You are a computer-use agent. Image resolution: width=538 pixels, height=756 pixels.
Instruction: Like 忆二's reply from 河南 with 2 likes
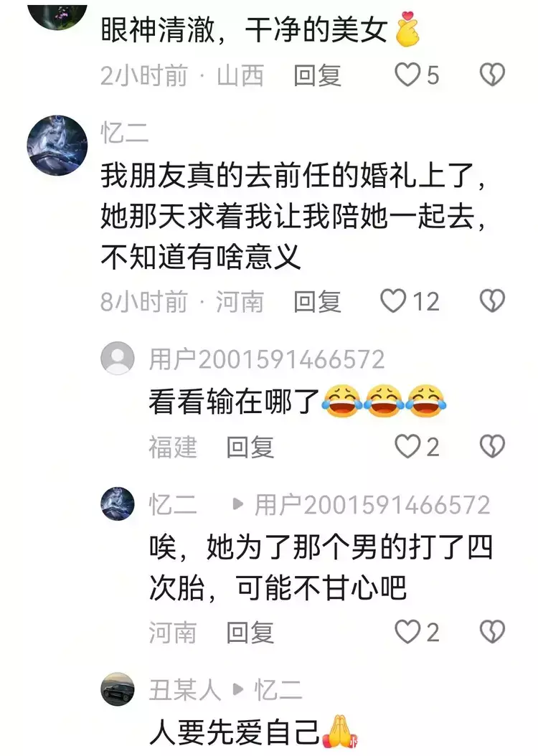(407, 632)
